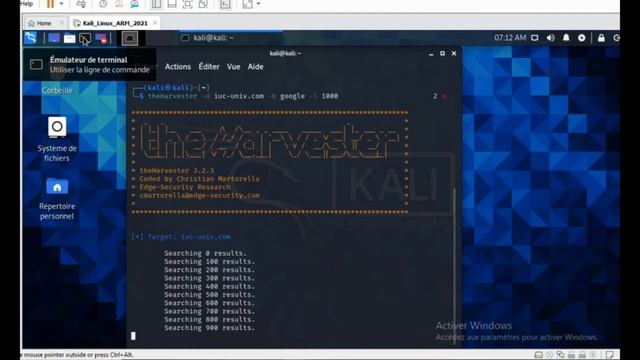Click the VMware pause virtual machine icon
The height and width of the screenshot is (360, 640).
coord(50,4)
